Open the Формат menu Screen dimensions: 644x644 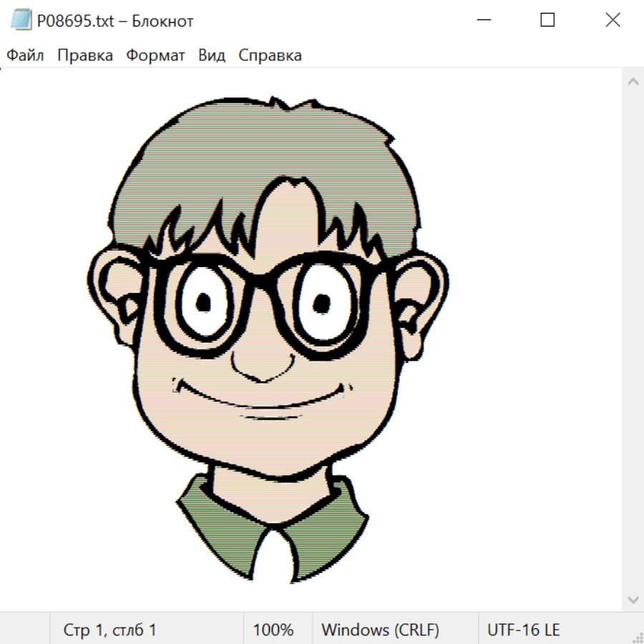coord(155,56)
